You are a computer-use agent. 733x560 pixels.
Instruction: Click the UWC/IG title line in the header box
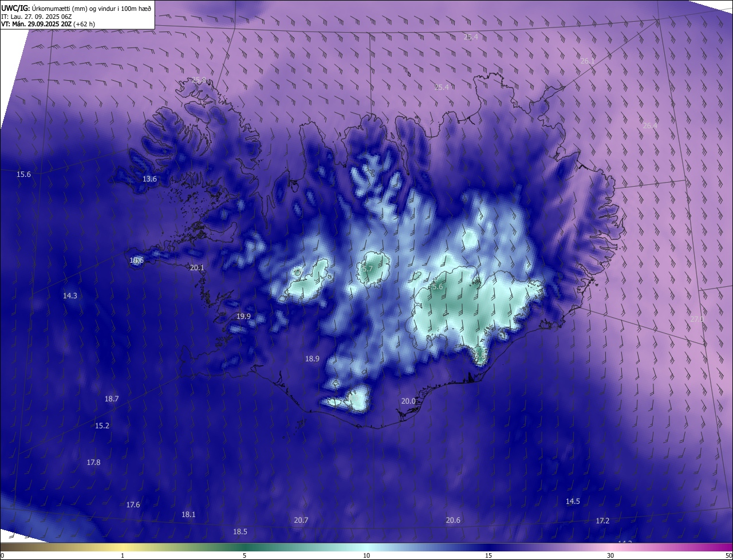tap(77, 8)
